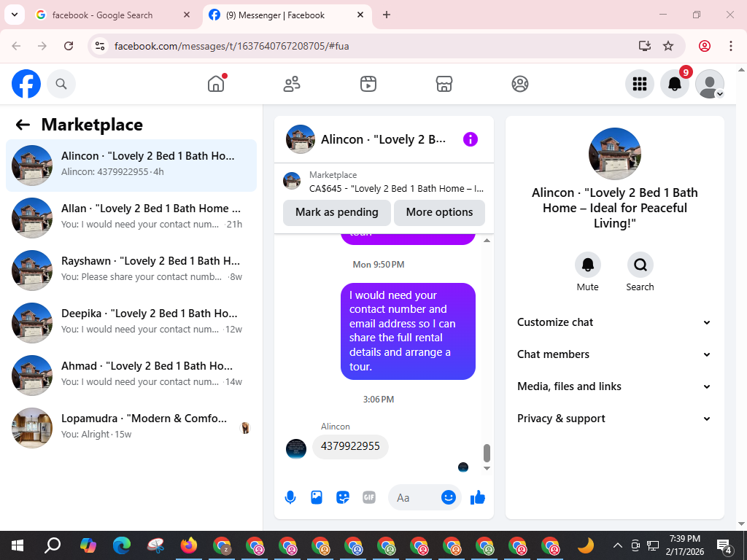Open tab search dropdown arrow
747x560 pixels.
15,15
